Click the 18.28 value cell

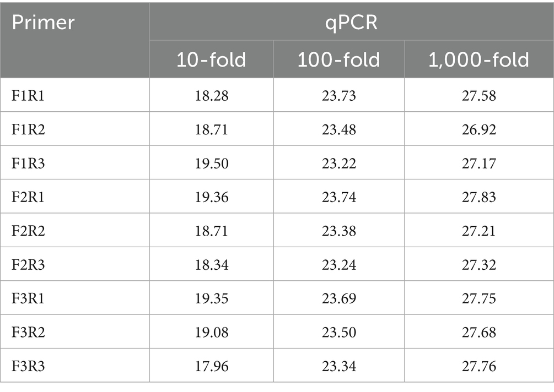tap(211, 96)
